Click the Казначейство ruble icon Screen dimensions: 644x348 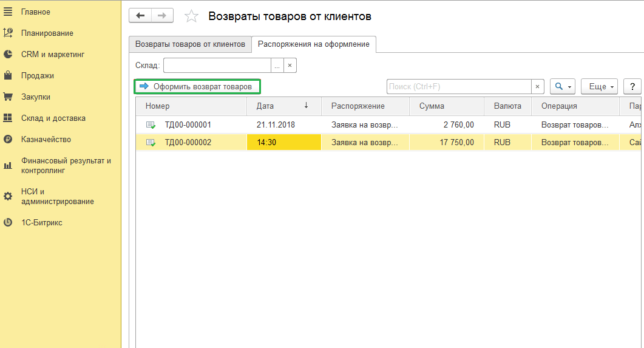[8, 140]
